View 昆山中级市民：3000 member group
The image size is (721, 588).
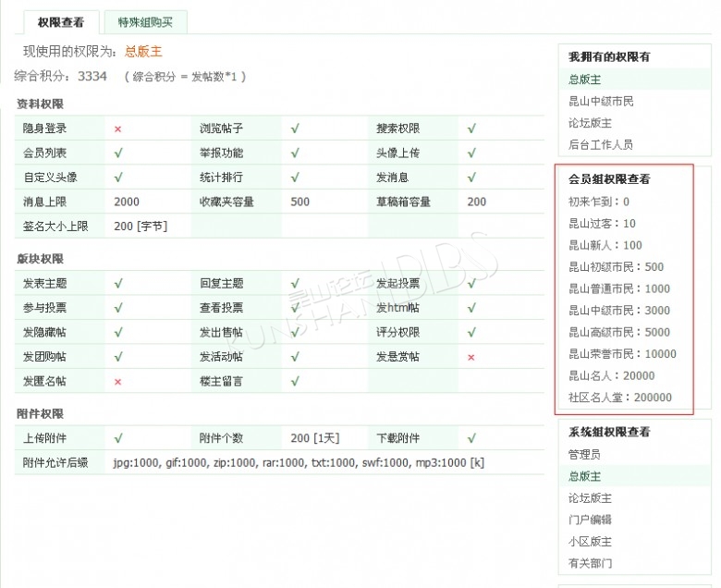(x=619, y=311)
